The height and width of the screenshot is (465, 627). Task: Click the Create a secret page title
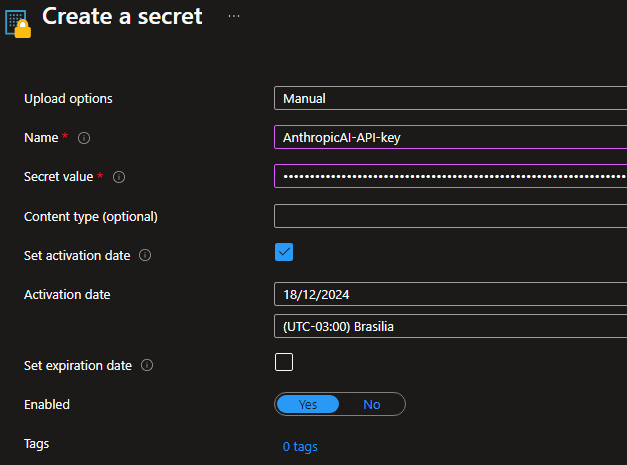[122, 17]
